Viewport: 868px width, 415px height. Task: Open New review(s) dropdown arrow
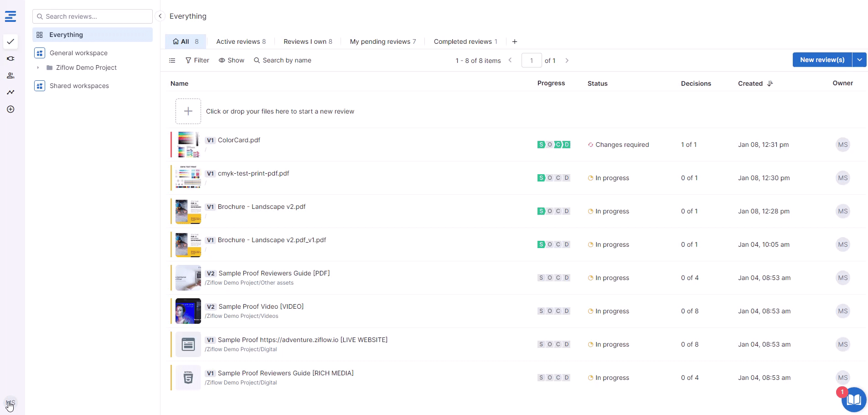point(859,60)
